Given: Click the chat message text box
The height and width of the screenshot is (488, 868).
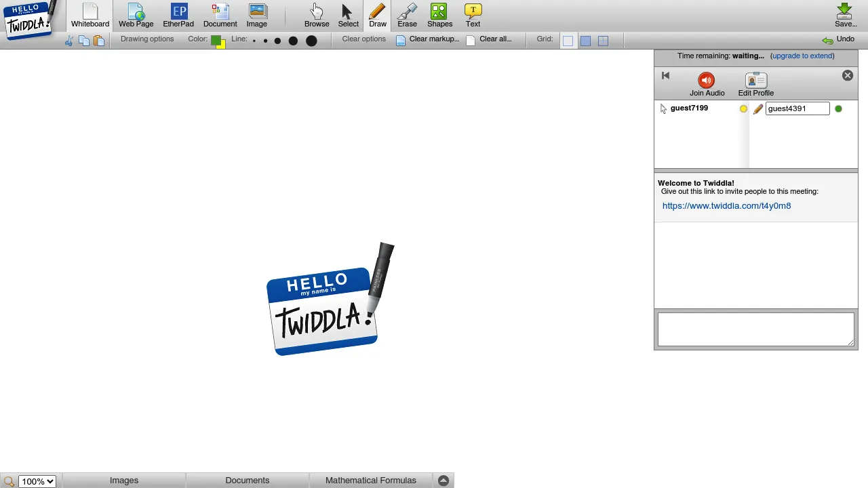Looking at the screenshot, I should (755, 329).
